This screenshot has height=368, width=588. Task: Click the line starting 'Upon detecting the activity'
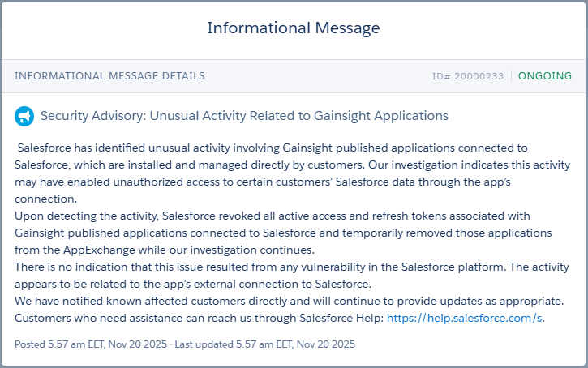pyautogui.click(x=272, y=216)
